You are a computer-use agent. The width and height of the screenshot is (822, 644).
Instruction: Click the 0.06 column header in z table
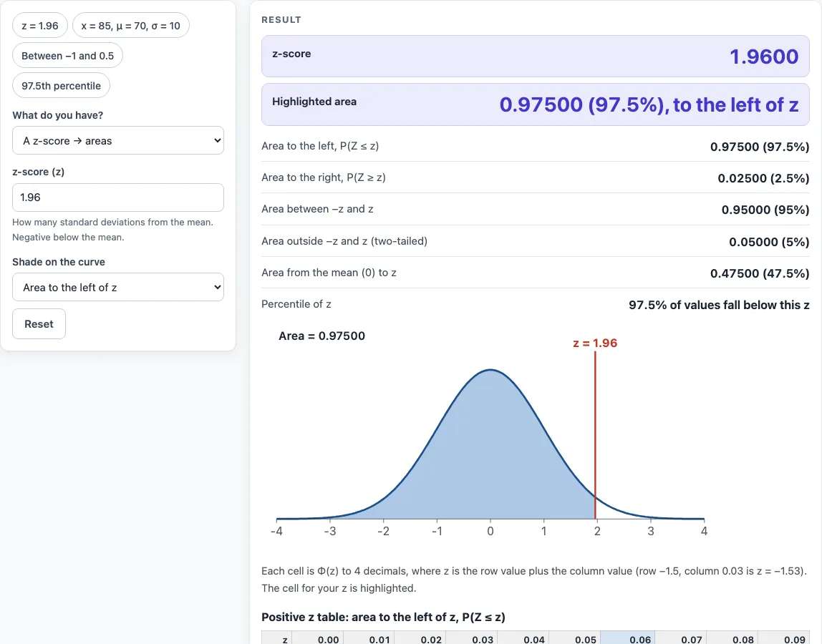627,638
